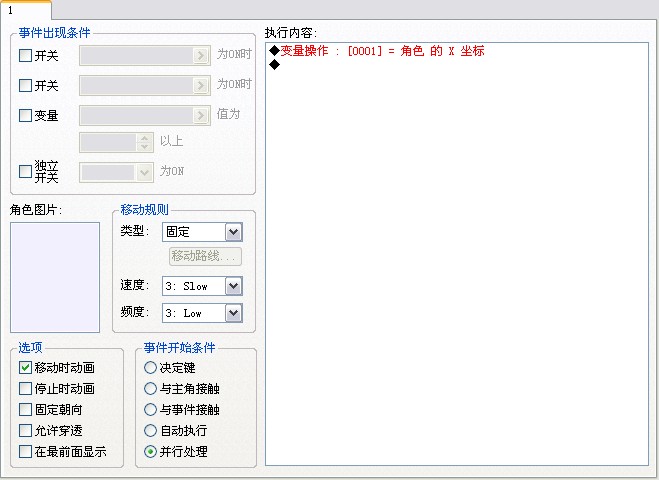The width and height of the screenshot is (659, 480).
Task: Open the 类型 movement type dropdown
Action: click(234, 232)
